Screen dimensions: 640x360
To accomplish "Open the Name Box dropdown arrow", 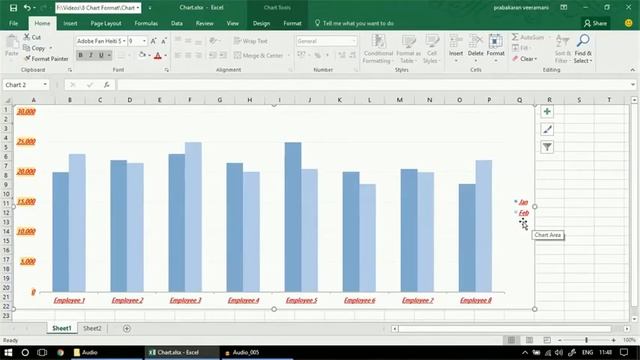I will pyautogui.click(x=45, y=85).
